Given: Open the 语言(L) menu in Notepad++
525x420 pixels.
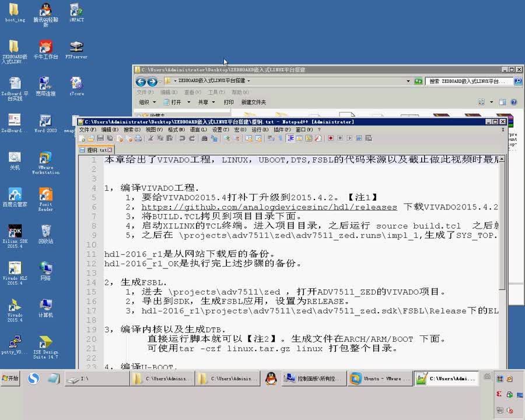Looking at the screenshot, I should pos(198,129).
